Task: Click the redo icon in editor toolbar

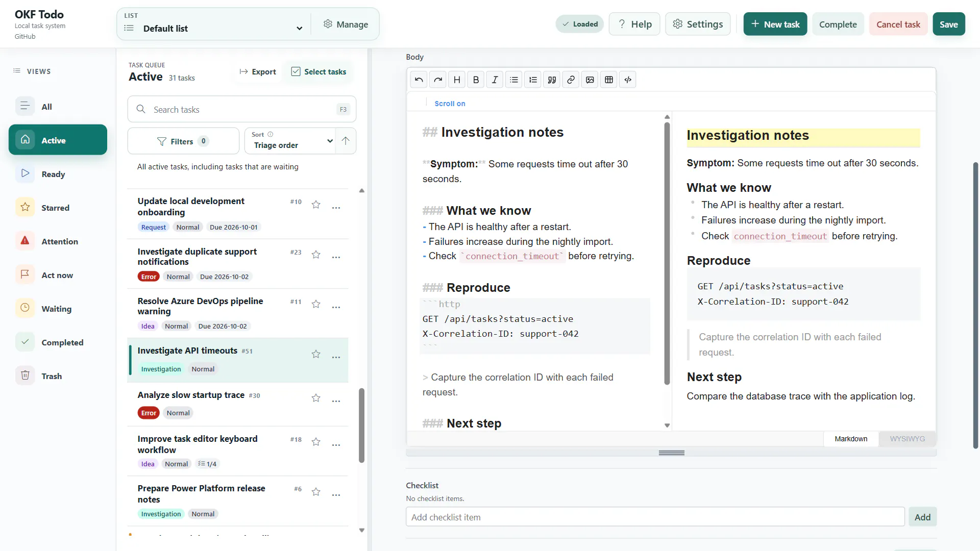Action: (x=438, y=80)
